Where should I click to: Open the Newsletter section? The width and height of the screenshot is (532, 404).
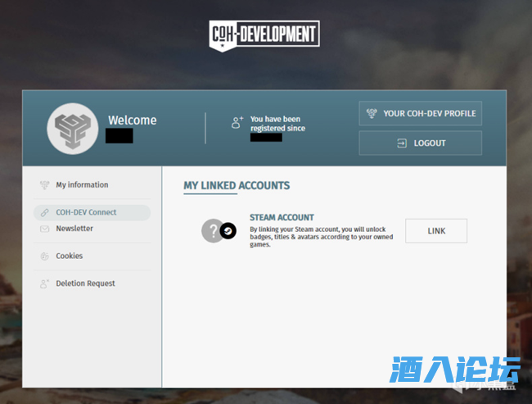click(x=92, y=229)
